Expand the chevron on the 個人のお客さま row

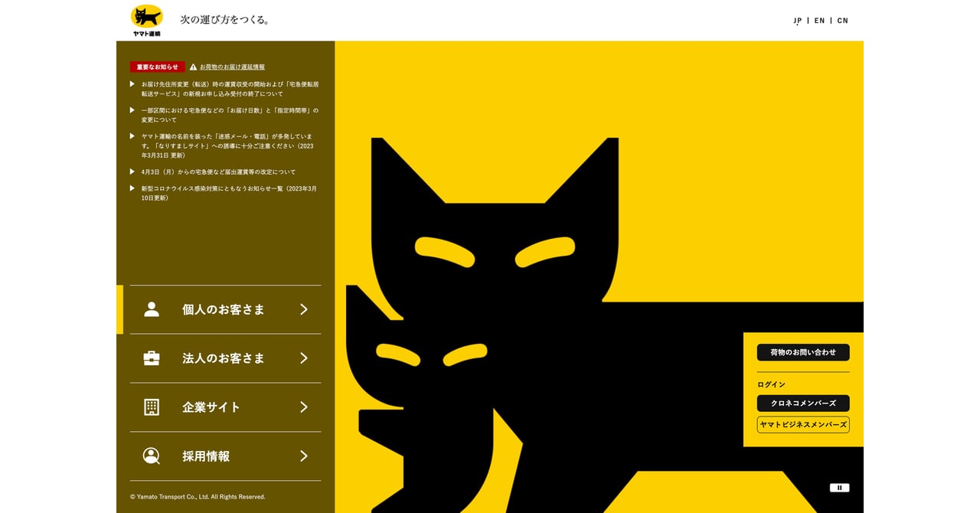pos(304,309)
